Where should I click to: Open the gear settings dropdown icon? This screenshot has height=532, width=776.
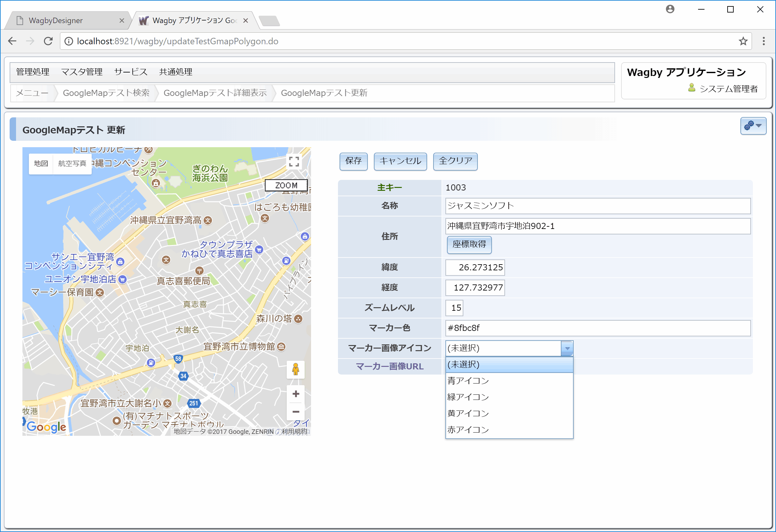753,126
